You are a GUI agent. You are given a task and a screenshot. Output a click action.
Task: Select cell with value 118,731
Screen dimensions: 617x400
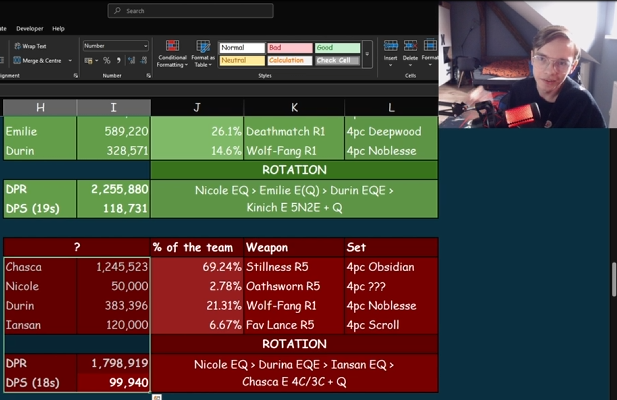pos(114,208)
